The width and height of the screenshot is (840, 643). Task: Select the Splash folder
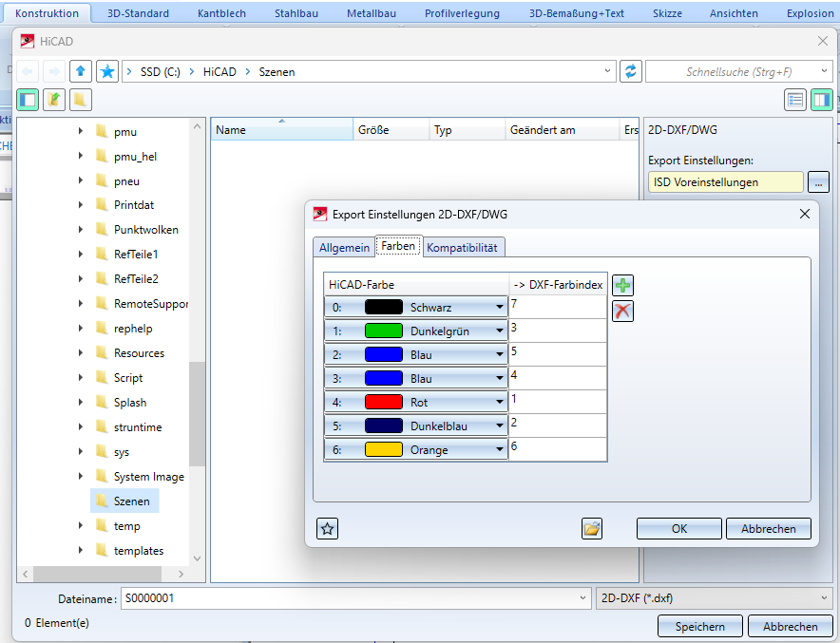[130, 403]
